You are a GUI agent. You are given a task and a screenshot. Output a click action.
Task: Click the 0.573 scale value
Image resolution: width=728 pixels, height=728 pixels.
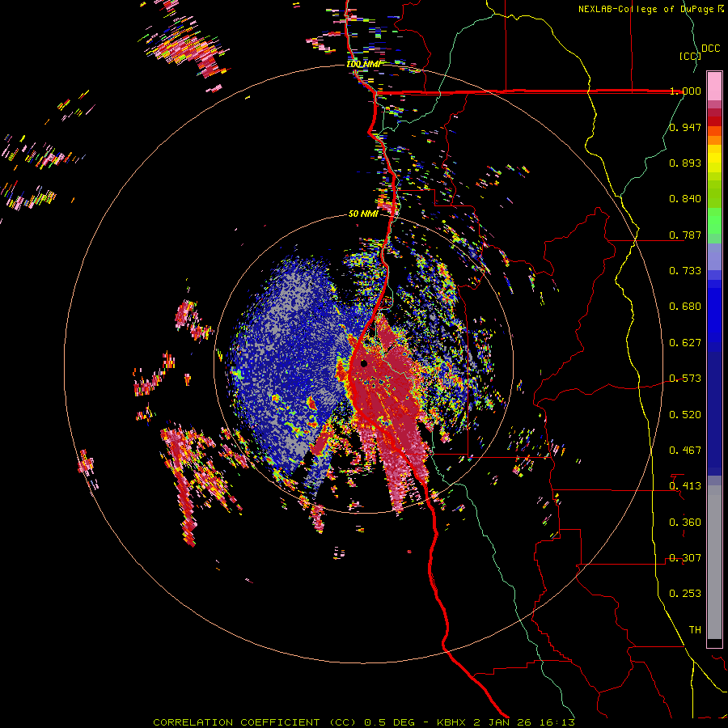tap(685, 379)
